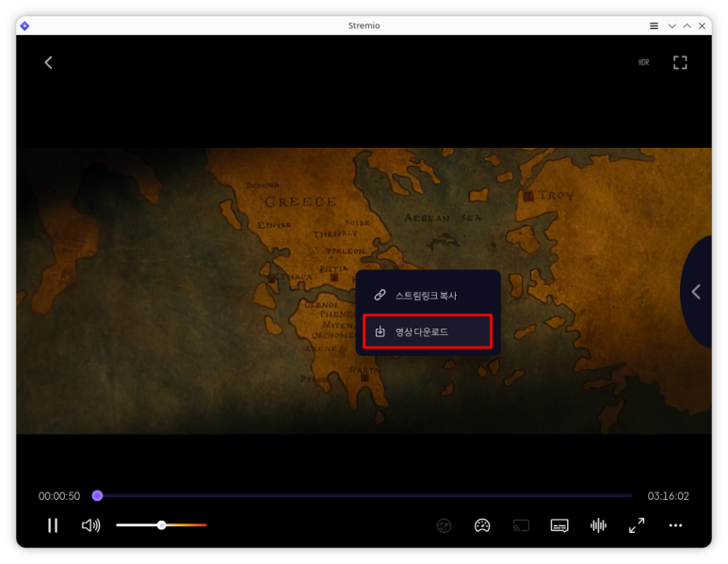728x564 pixels.
Task: Toggle the HDR indicator
Action: click(643, 62)
